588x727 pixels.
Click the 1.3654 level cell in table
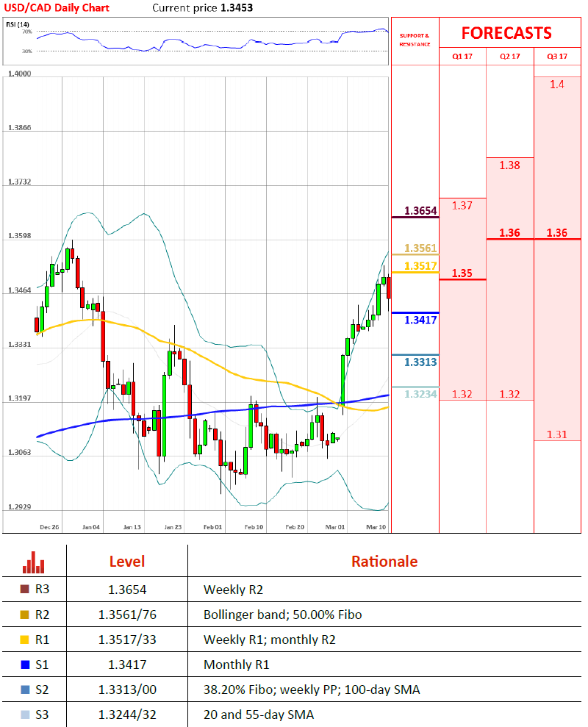coord(127,590)
